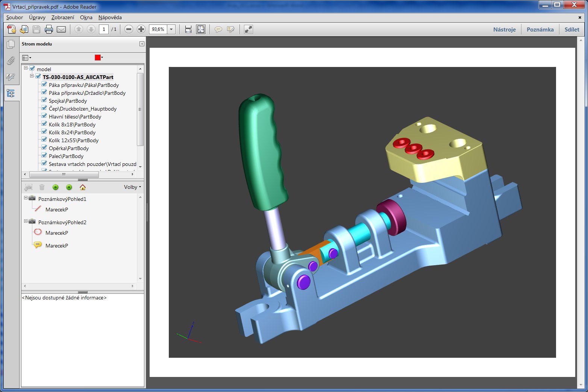The width and height of the screenshot is (588, 392).
Task: Uncheck Spojka\PartBody visibility checkbox
Action: click(x=44, y=100)
